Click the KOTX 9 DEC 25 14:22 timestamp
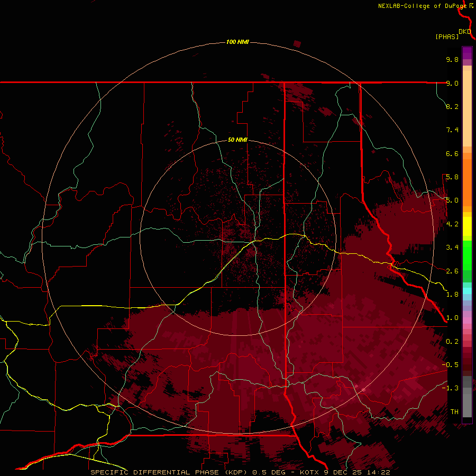Image resolution: width=476 pixels, height=476 pixels. (x=345, y=472)
